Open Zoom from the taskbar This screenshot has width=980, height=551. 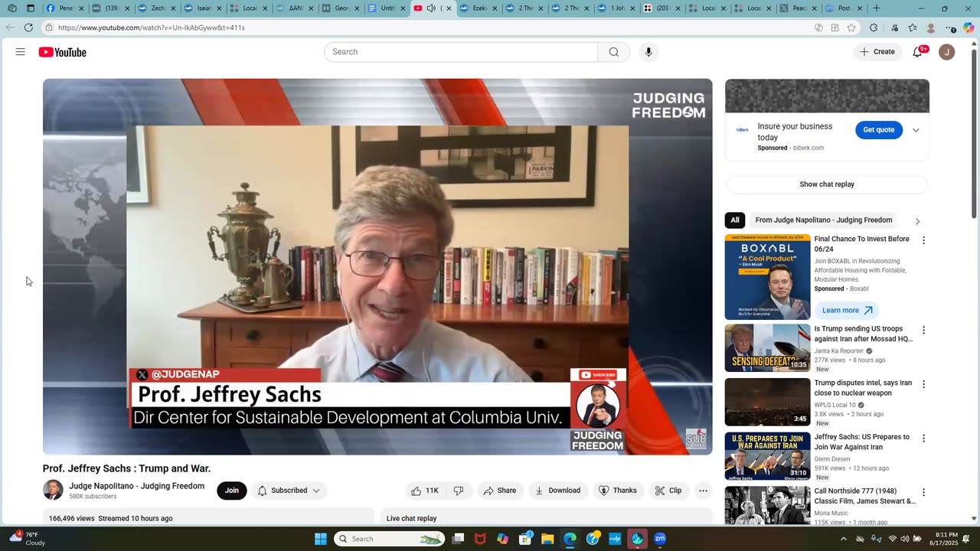pos(660,539)
